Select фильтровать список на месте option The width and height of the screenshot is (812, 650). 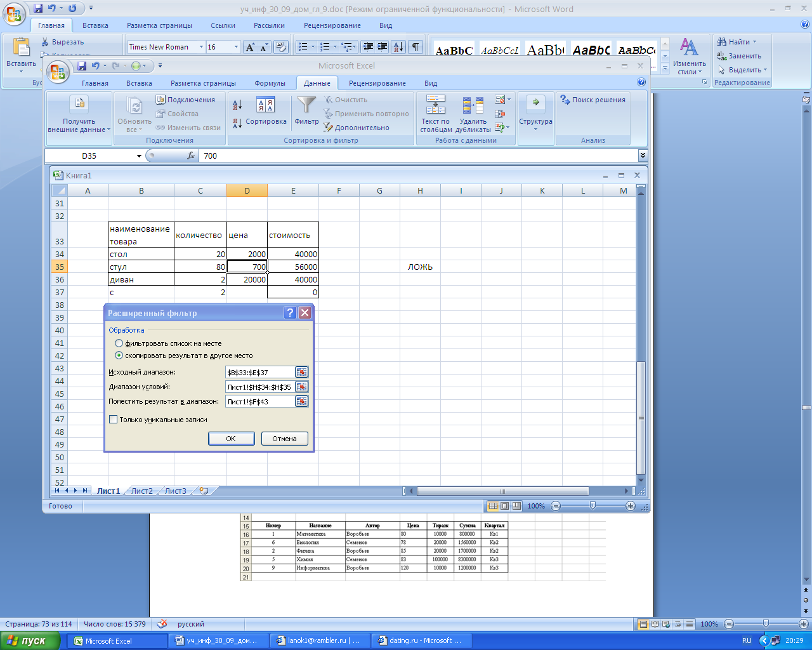[168, 343]
